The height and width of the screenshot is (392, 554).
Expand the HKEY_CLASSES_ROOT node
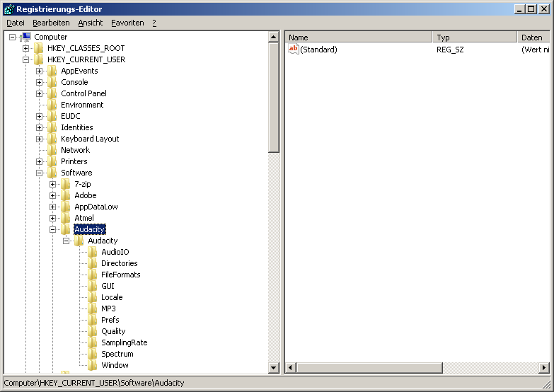tap(25, 48)
